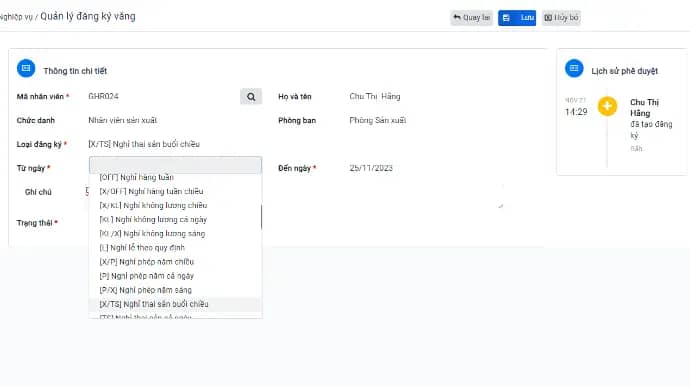Click the employee search magnifier icon
This screenshot has width=690, height=387.
point(251,96)
